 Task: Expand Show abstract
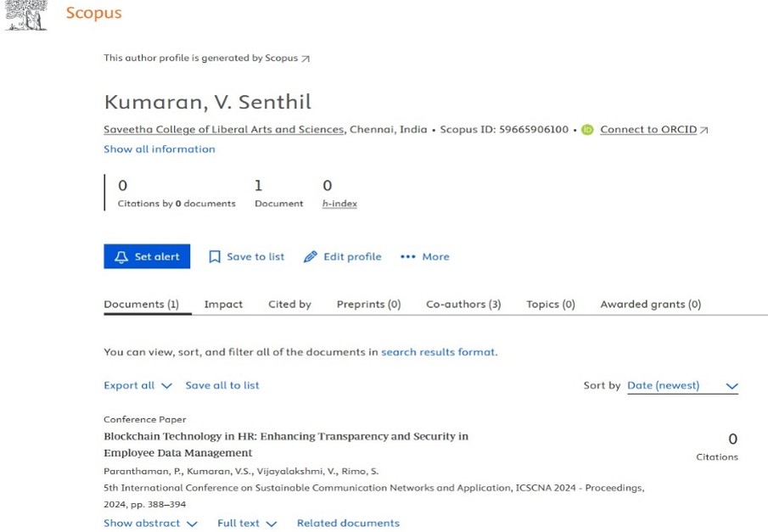[x=150, y=524]
